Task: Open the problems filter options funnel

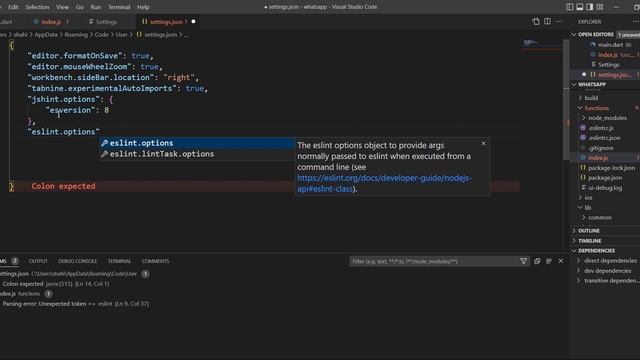Action: pyautogui.click(x=523, y=261)
